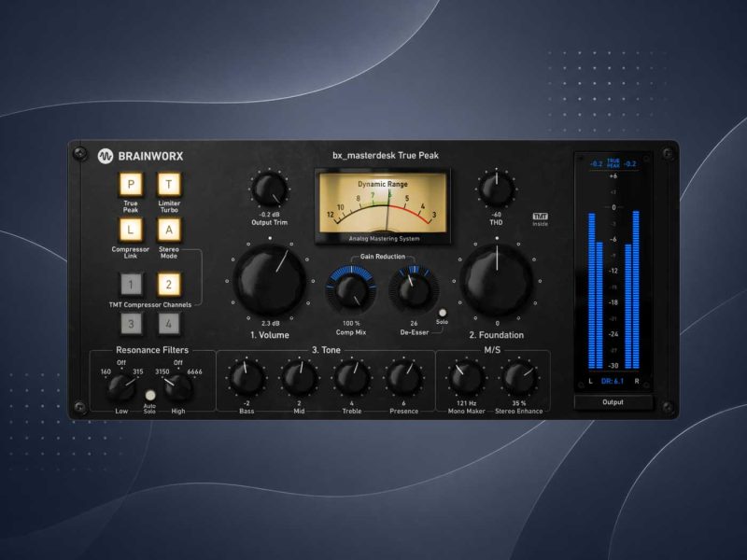Toggle the Limiter Turbo T button
747x560 pixels.
coord(169,185)
